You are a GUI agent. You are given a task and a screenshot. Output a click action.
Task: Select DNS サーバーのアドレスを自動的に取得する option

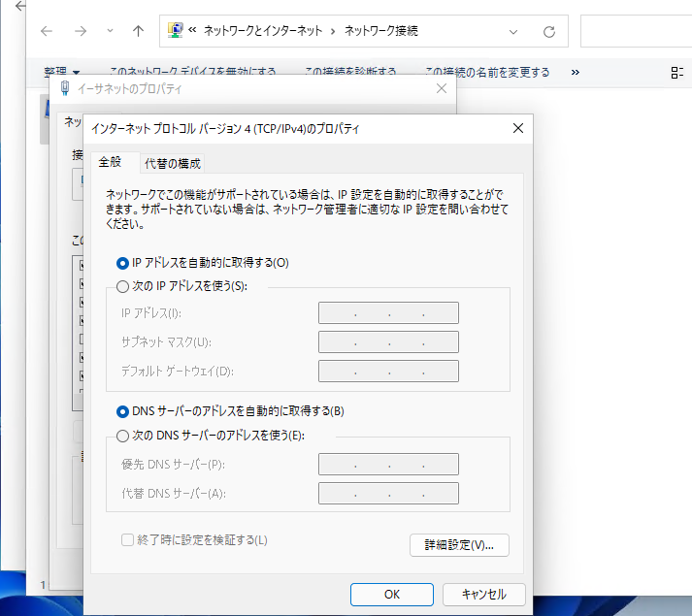pyautogui.click(x=122, y=411)
